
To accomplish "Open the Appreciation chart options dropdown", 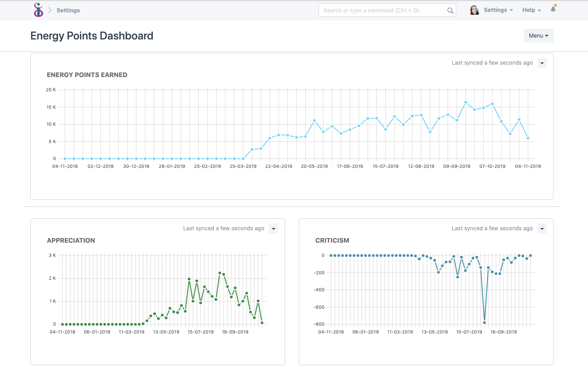I will point(273,228).
